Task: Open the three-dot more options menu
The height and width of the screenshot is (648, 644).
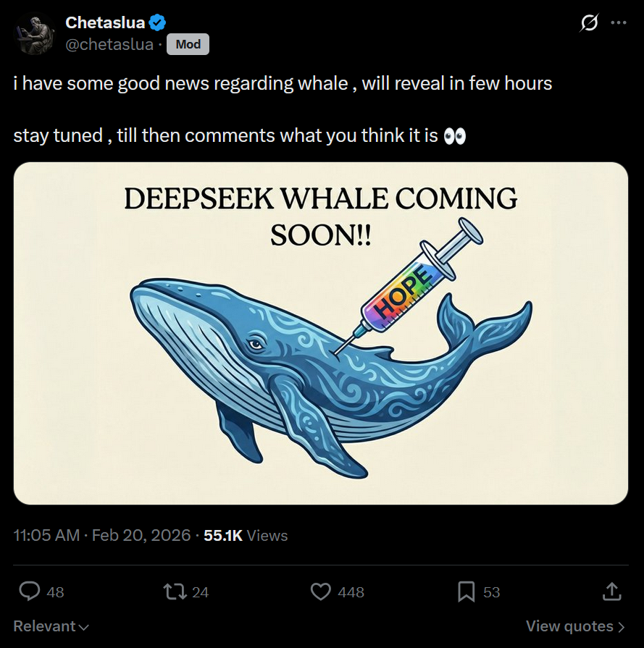Action: 618,22
